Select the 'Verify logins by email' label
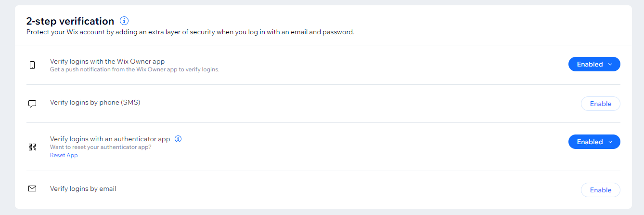Viewport: 644px width, 215px height. click(x=83, y=188)
